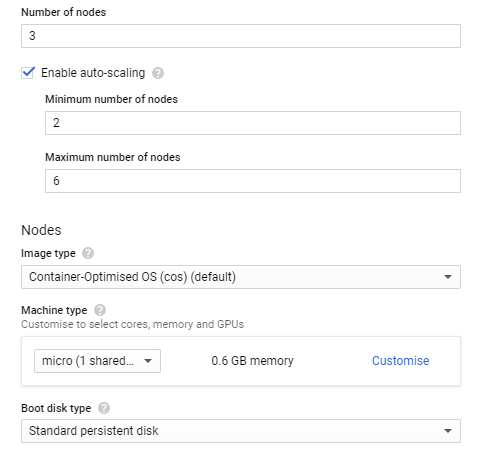
Task: Focus the Minimum number of nodes field
Action: click(x=253, y=123)
